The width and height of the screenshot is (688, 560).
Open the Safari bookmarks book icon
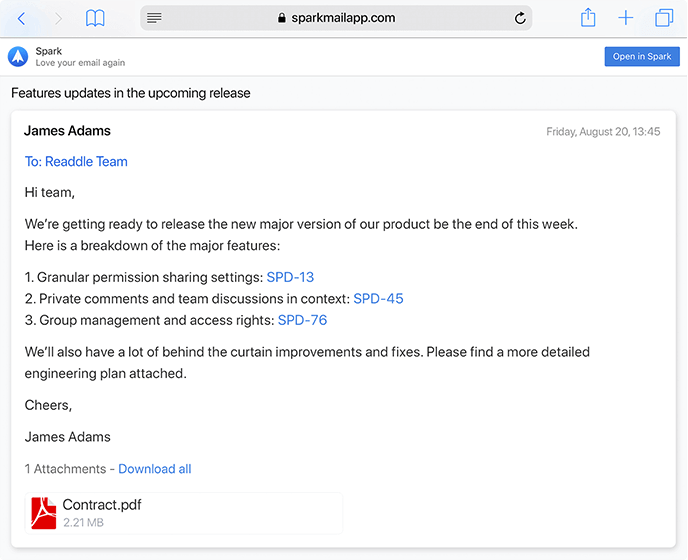(95, 18)
